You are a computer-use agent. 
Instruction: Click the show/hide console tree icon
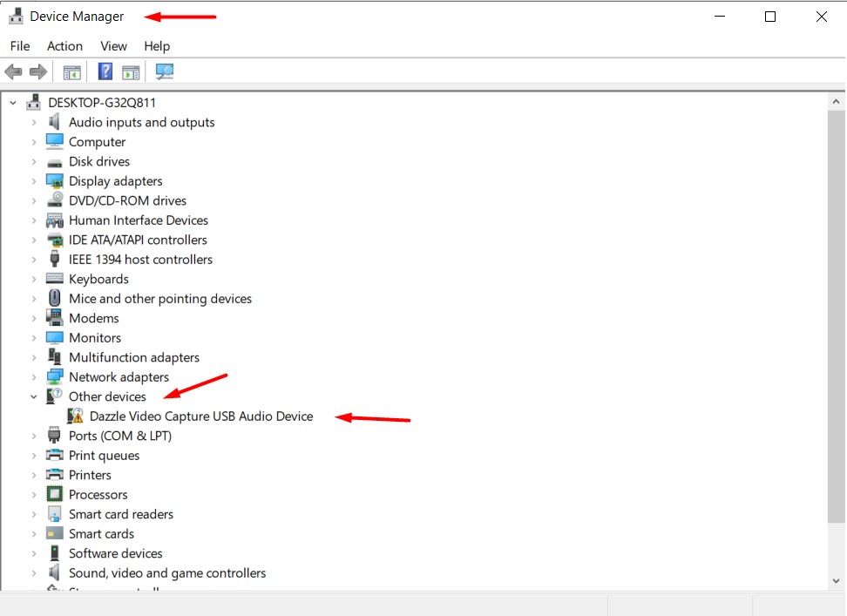[71, 71]
